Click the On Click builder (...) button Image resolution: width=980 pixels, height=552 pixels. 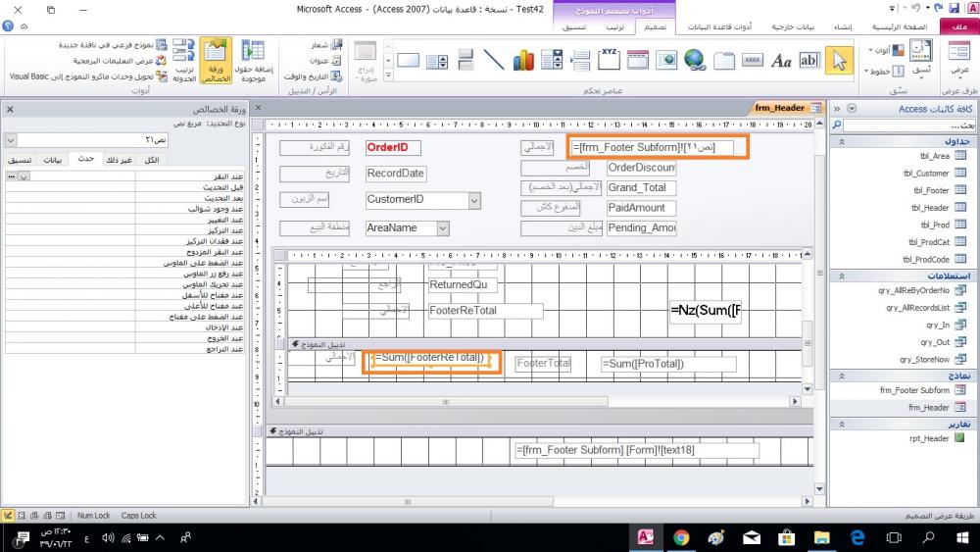(12, 176)
